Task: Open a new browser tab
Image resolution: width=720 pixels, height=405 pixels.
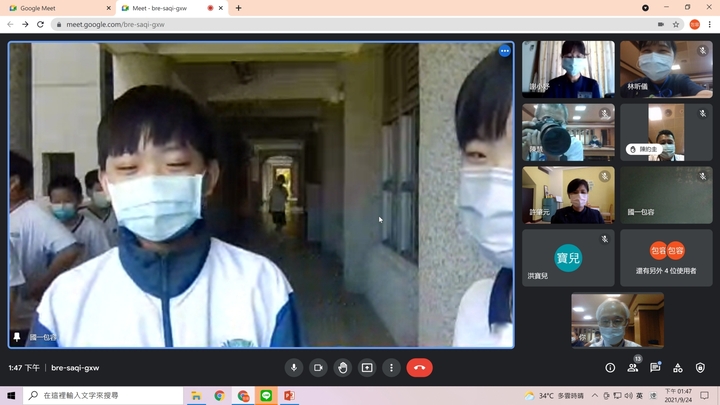Action: coord(238,8)
